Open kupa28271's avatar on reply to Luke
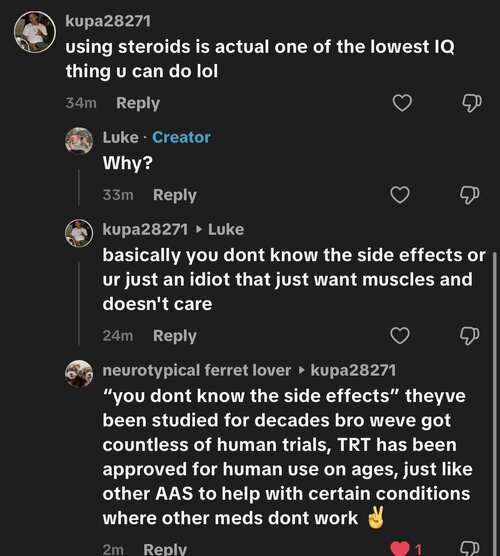 pyautogui.click(x=79, y=233)
